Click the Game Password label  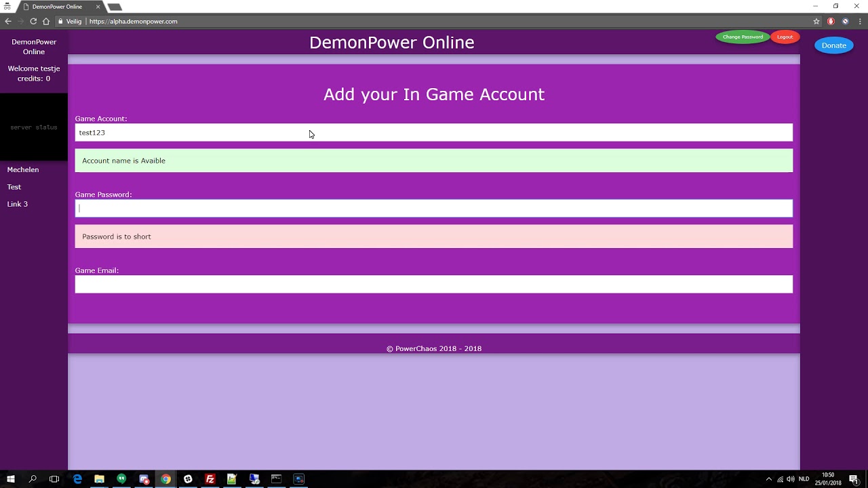tap(103, 195)
